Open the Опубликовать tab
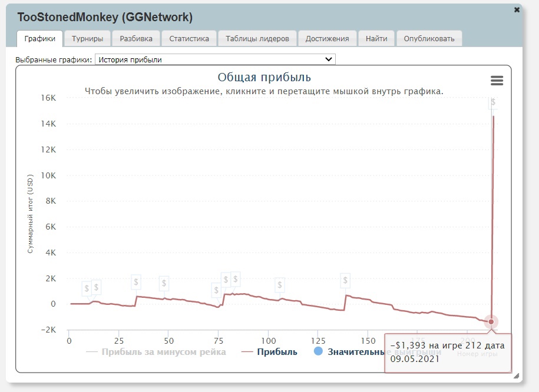 429,39
